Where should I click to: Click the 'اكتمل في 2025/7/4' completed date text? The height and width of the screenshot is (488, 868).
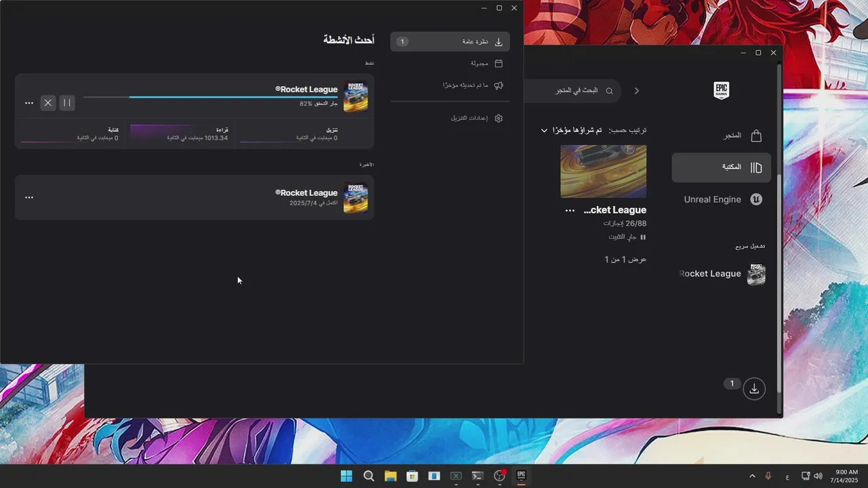(x=313, y=203)
